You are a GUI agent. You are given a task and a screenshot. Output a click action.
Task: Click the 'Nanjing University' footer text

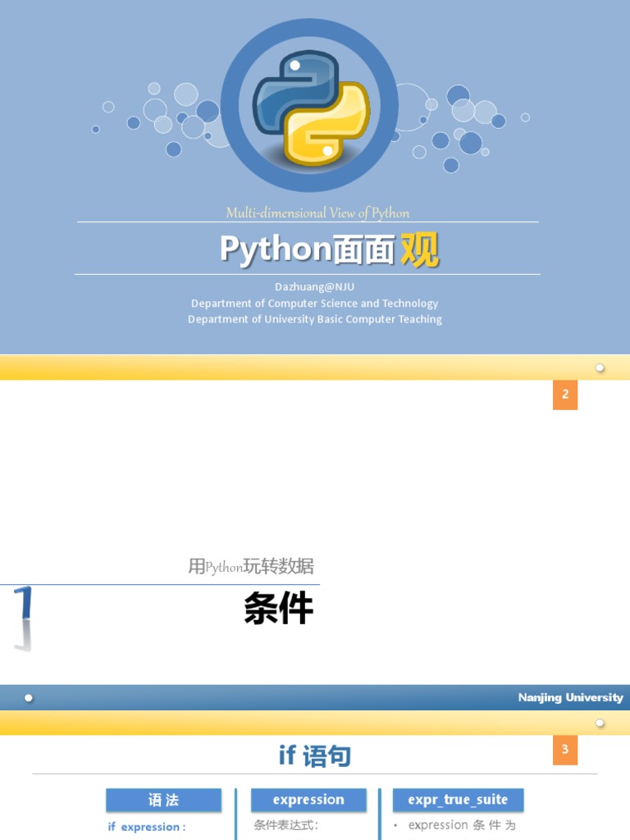(571, 697)
